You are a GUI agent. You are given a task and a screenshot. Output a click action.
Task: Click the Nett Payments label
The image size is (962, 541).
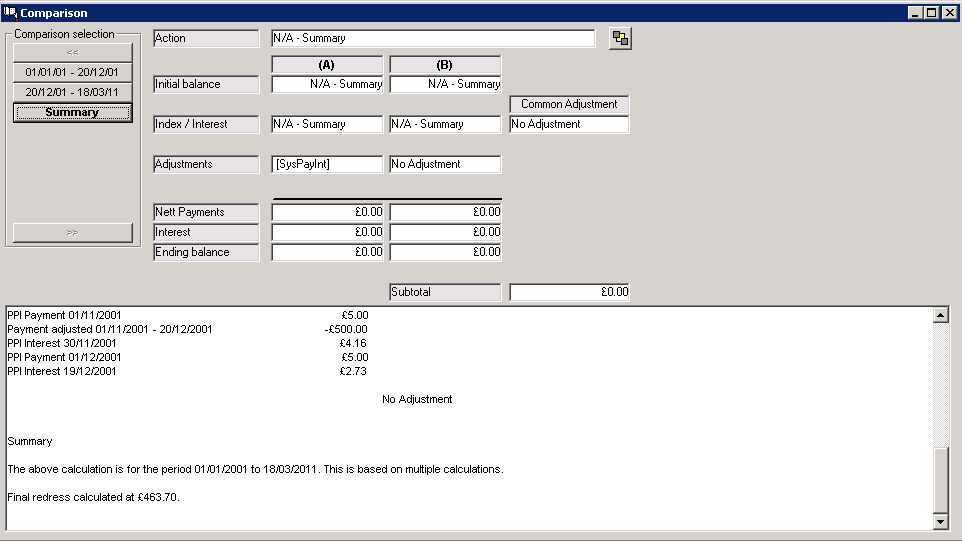(206, 212)
